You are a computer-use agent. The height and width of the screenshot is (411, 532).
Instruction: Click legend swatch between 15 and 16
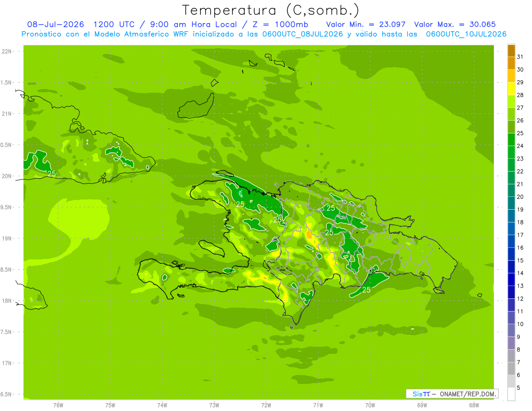pos(511,254)
